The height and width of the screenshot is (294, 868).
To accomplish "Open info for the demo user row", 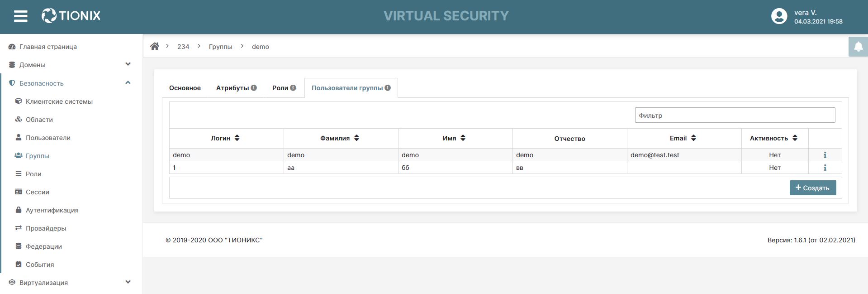I will click(825, 155).
